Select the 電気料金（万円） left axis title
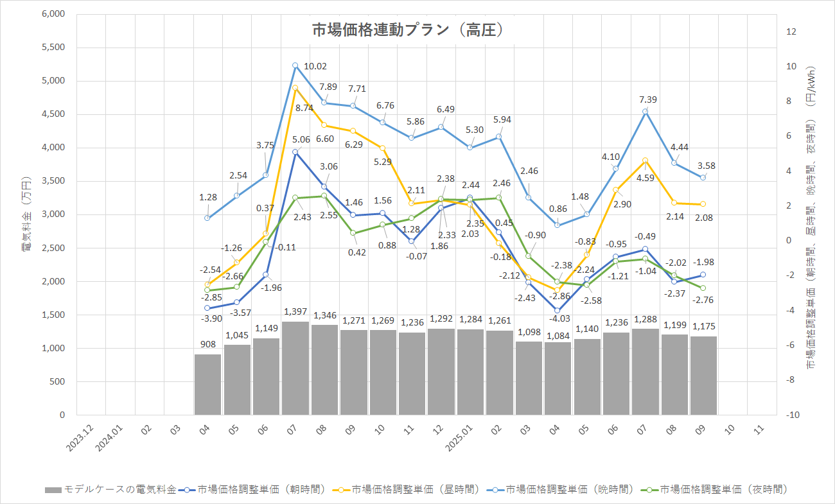 (26, 213)
